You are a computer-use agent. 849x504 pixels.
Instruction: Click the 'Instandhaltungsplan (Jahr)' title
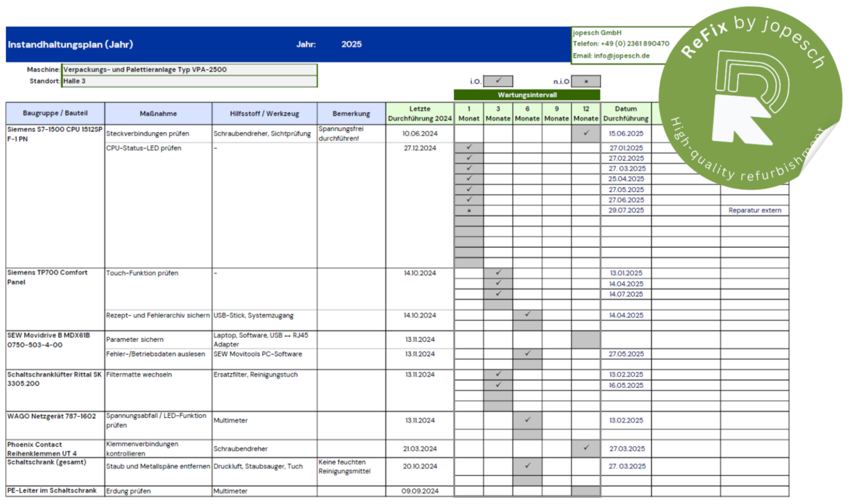coord(70,44)
